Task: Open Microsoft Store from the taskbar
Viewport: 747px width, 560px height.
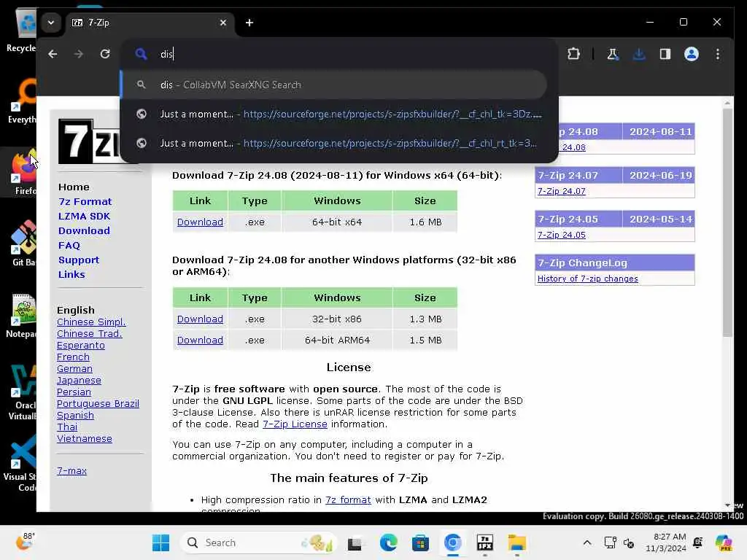Action: tap(420, 542)
